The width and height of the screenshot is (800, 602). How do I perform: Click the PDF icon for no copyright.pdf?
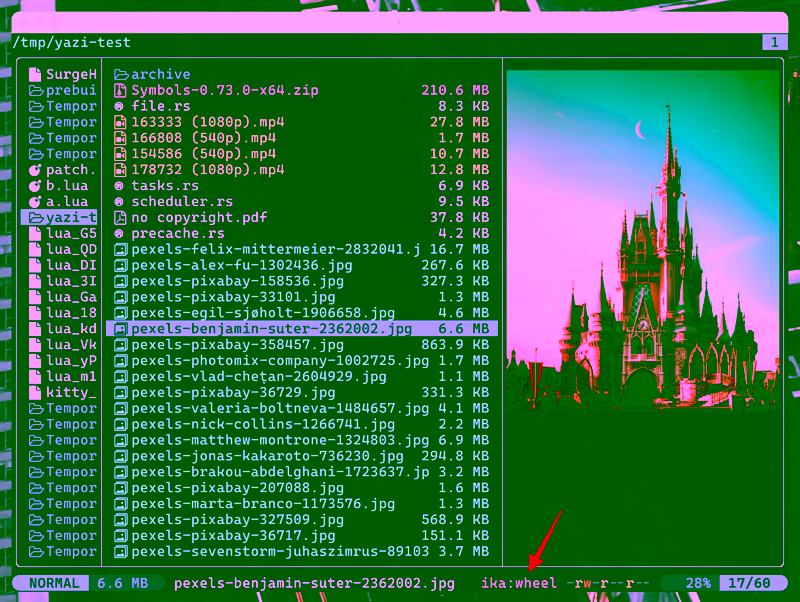click(x=120, y=217)
